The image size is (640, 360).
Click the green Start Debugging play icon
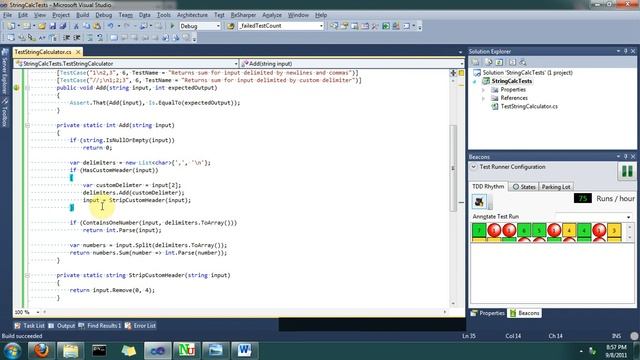click(172, 26)
